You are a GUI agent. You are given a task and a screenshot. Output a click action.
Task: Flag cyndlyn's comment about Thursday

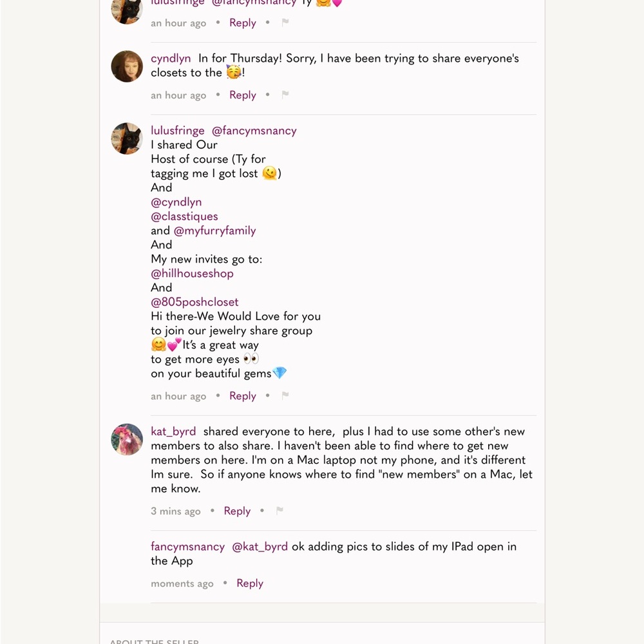coord(285,95)
